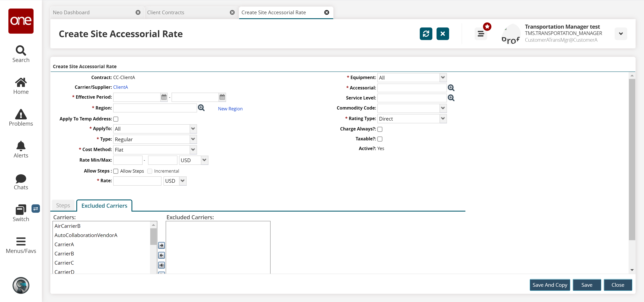Move selected carrier to Excluded list
This screenshot has width=644, height=302.
162,245
